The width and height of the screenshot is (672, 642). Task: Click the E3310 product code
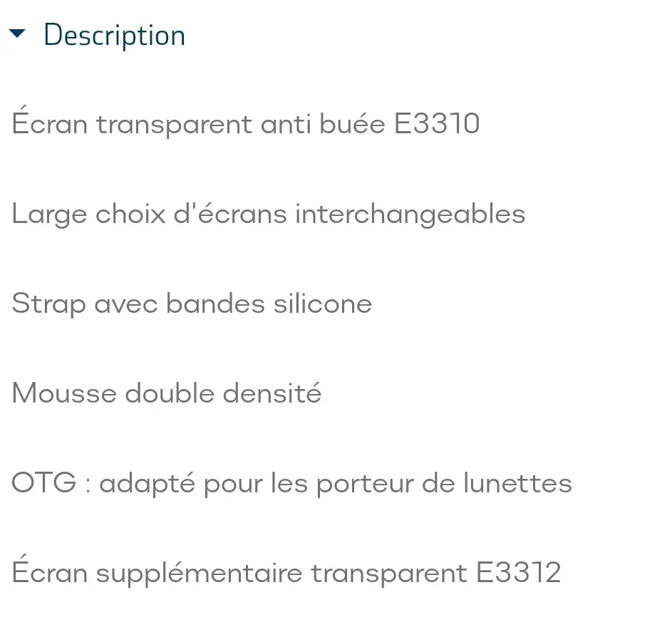pos(437,124)
